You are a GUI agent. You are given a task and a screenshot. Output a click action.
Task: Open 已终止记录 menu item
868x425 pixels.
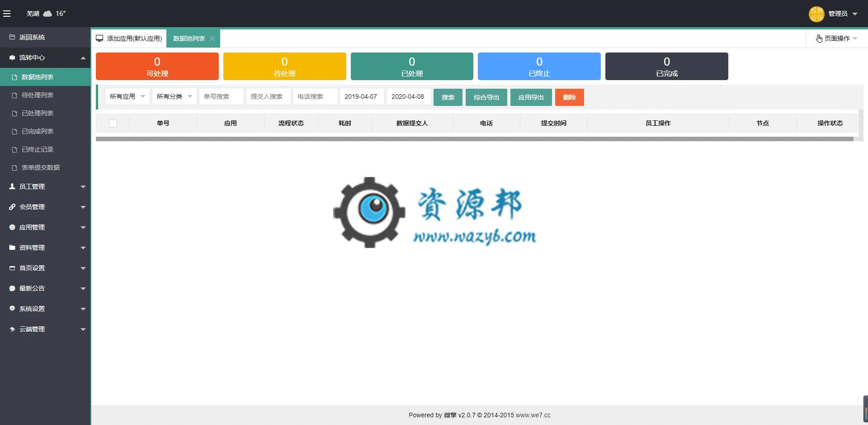tap(45, 149)
